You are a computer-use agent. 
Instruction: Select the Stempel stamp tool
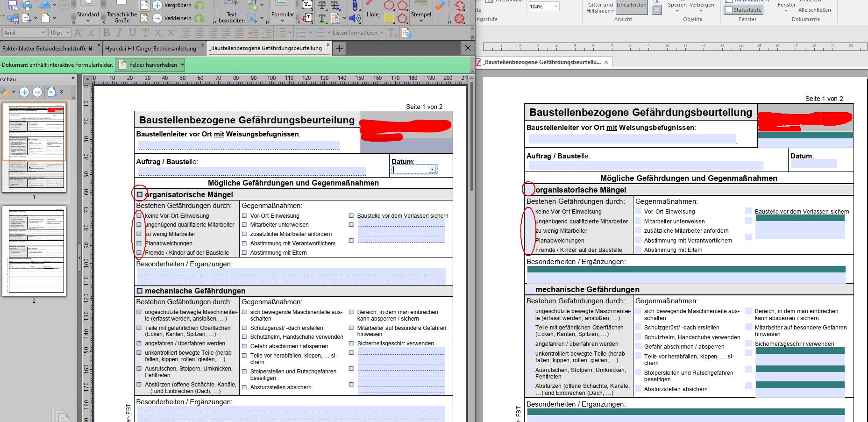[421, 11]
